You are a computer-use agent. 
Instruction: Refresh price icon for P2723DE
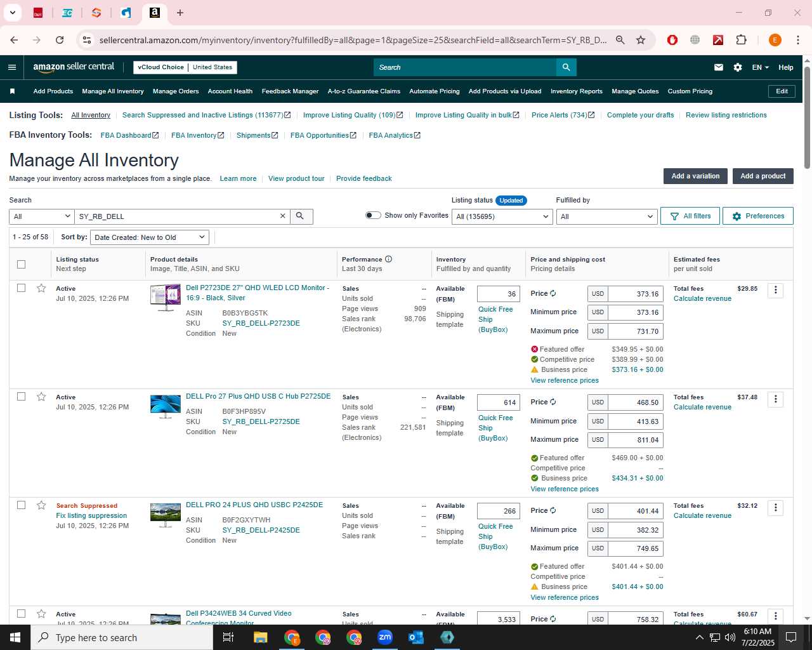[x=553, y=293]
